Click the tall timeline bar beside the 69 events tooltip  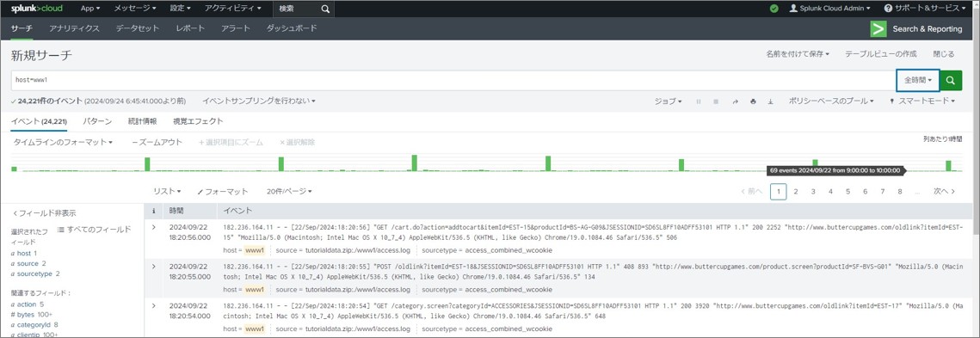pyautogui.click(x=949, y=166)
